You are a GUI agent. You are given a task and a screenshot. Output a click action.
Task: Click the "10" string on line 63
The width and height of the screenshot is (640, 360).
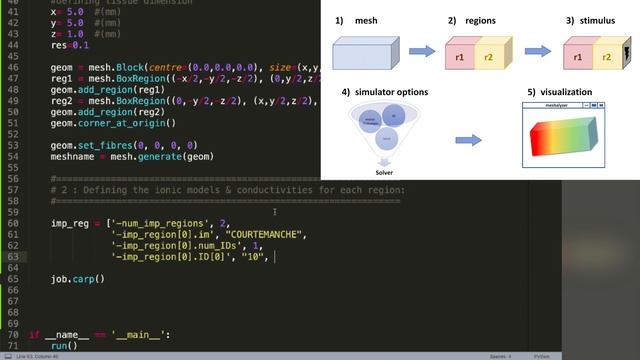click(x=253, y=257)
